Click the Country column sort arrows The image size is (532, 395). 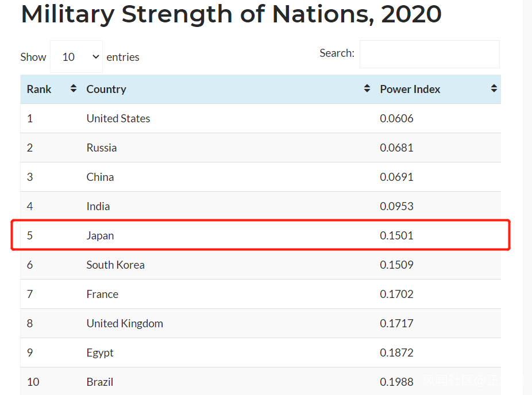tap(367, 89)
